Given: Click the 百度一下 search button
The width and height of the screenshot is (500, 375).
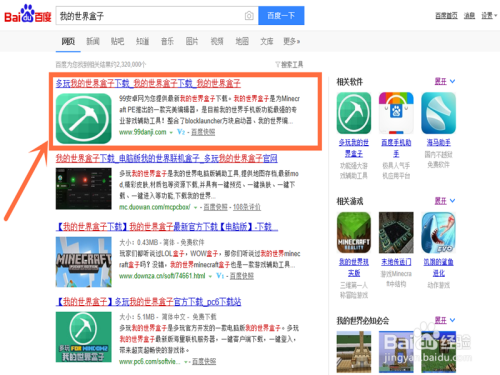Looking at the screenshot, I should (281, 16).
